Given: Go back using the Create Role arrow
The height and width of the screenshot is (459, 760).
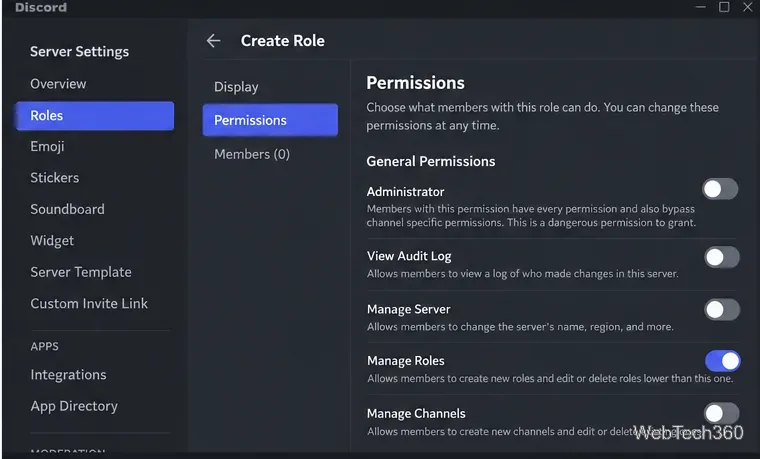Looking at the screenshot, I should 213,41.
